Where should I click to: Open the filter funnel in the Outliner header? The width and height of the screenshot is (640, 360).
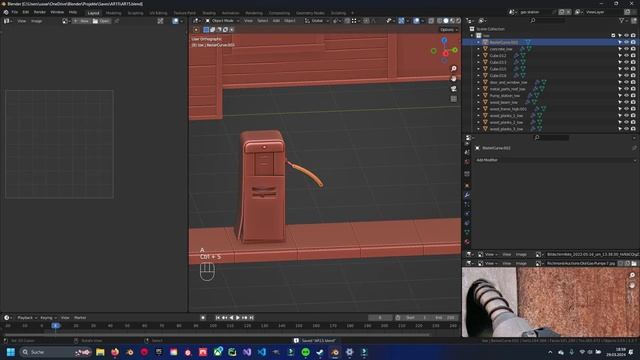[x=622, y=20]
